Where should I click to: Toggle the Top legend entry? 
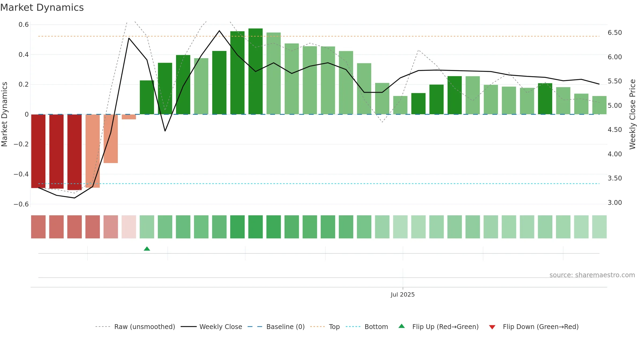point(325,327)
